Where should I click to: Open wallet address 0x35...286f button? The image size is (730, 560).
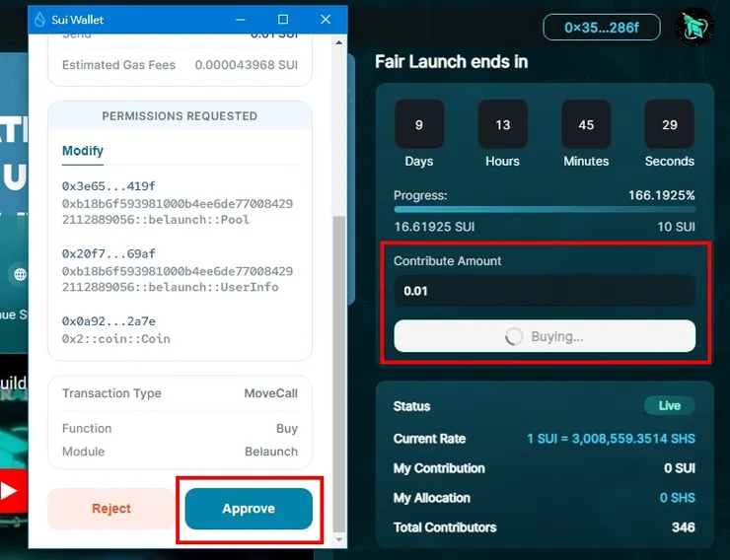(x=602, y=28)
